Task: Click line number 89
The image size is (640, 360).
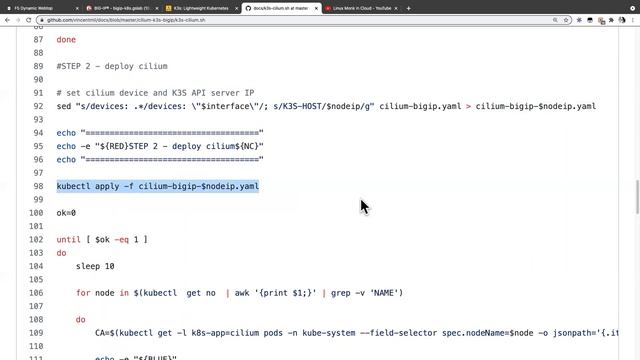Action: (x=38, y=66)
